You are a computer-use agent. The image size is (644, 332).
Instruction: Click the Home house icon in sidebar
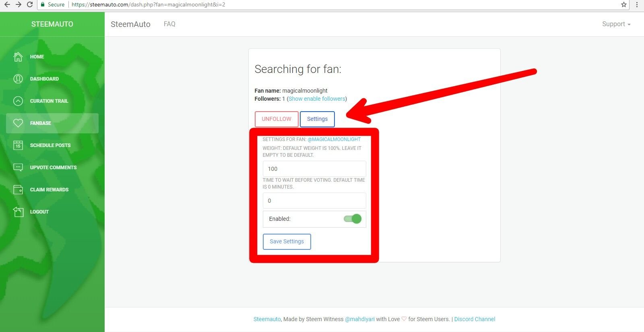click(x=18, y=57)
